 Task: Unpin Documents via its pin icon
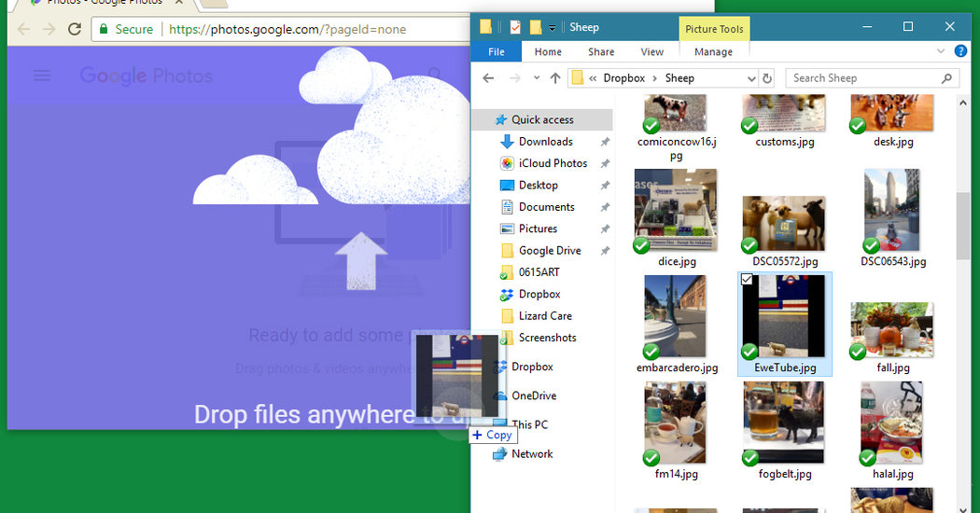point(605,207)
